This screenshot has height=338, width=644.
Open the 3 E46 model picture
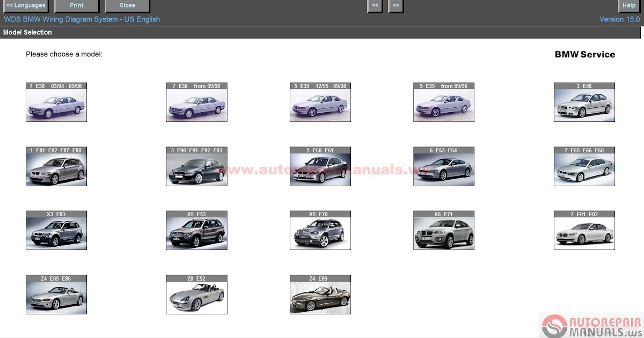tap(584, 102)
